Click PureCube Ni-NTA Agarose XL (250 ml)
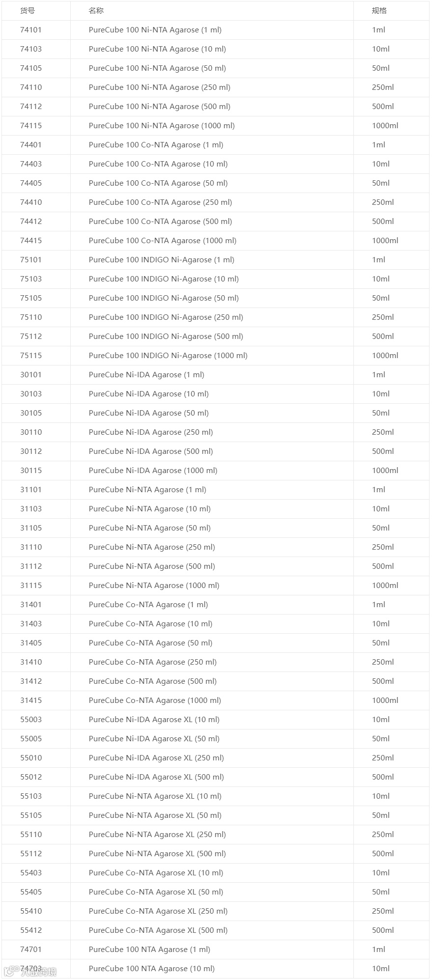 coord(157,835)
